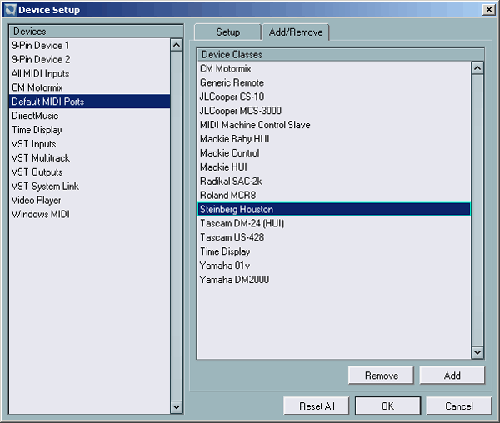Select Generic Remote device class

point(334,83)
